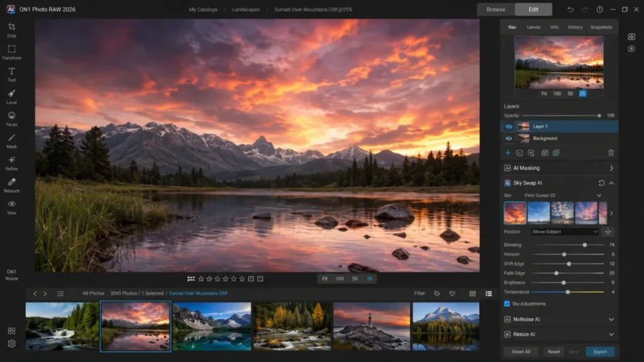Click the position crosshair button beside Above Subject
This screenshot has height=362, width=644.
608,232
